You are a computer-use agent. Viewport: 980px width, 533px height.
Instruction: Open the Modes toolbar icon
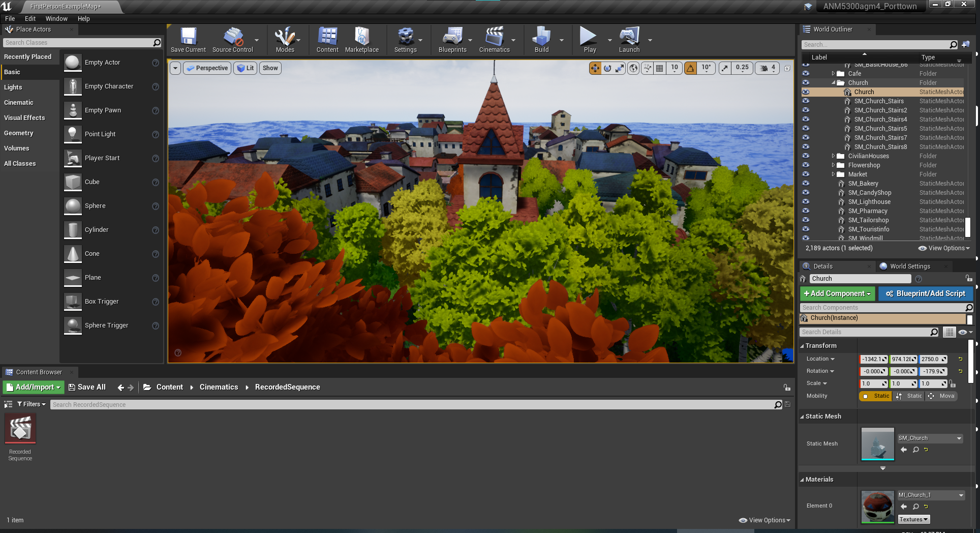point(285,40)
